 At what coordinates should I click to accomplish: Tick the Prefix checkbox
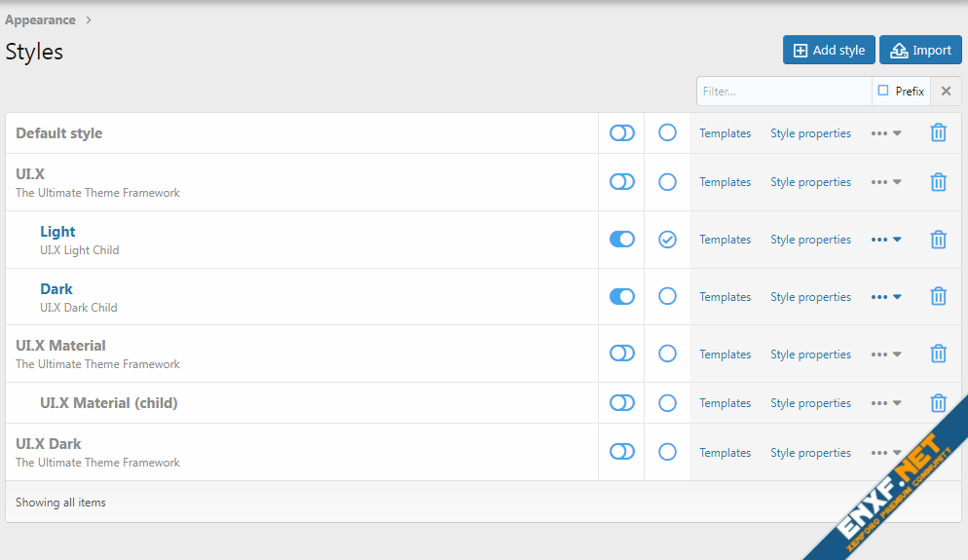(x=883, y=91)
